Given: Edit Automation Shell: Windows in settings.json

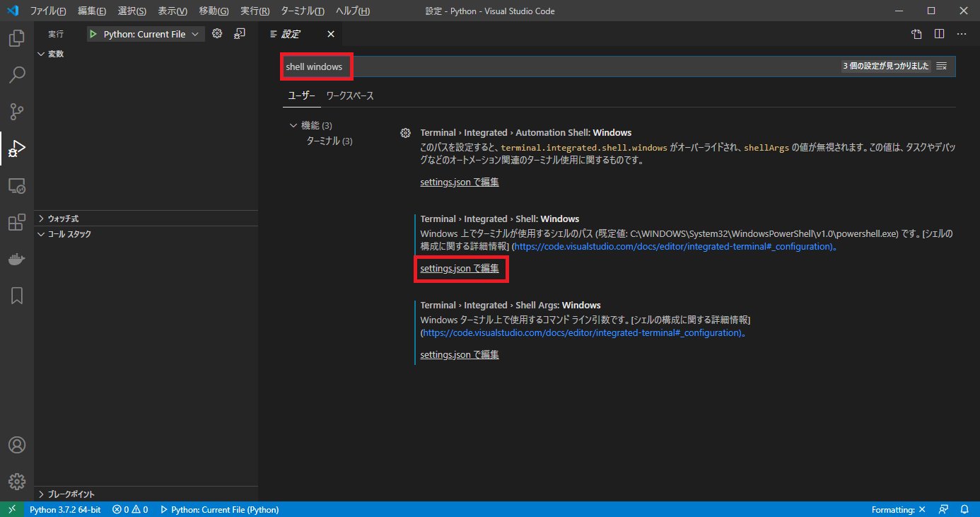Looking at the screenshot, I should pos(460,182).
